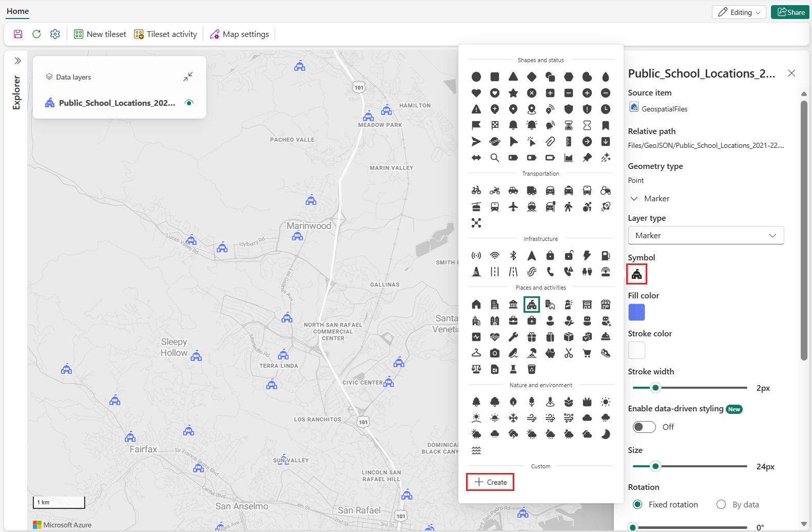Choose the water waves symbol
This screenshot has width=812, height=532.
(x=476, y=450)
